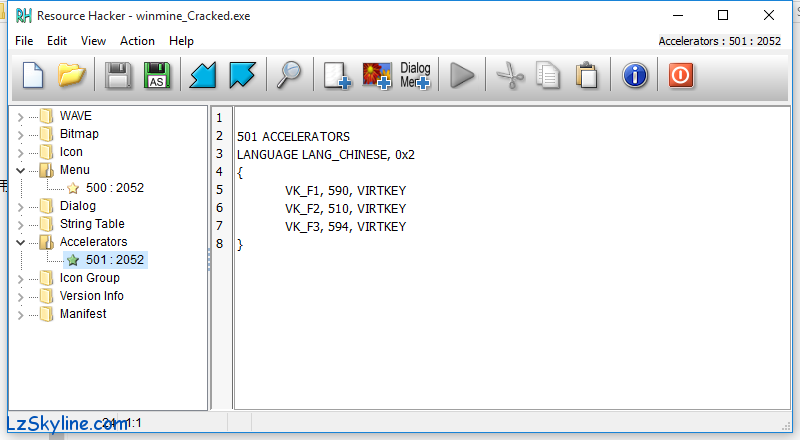Click the Add Image Resource icon

click(x=377, y=76)
